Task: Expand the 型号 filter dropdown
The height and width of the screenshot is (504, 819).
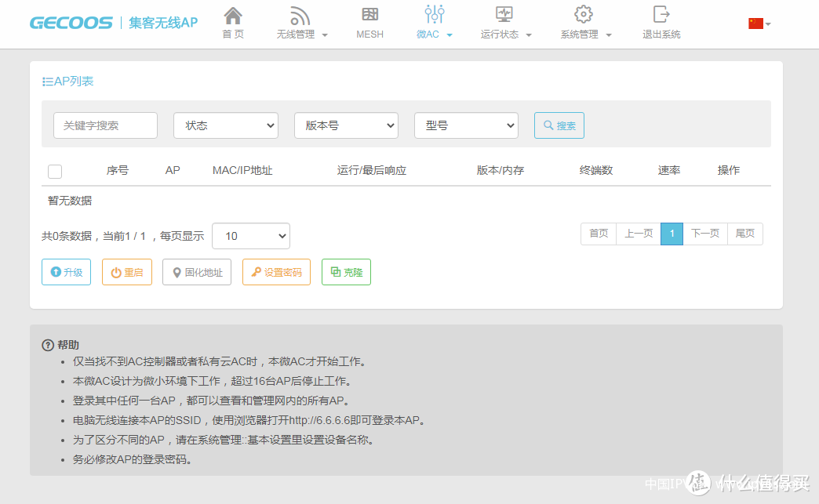Action: (x=466, y=125)
